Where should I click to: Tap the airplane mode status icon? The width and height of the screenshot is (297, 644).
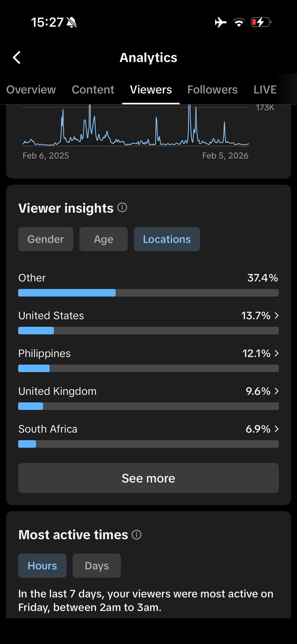[220, 22]
